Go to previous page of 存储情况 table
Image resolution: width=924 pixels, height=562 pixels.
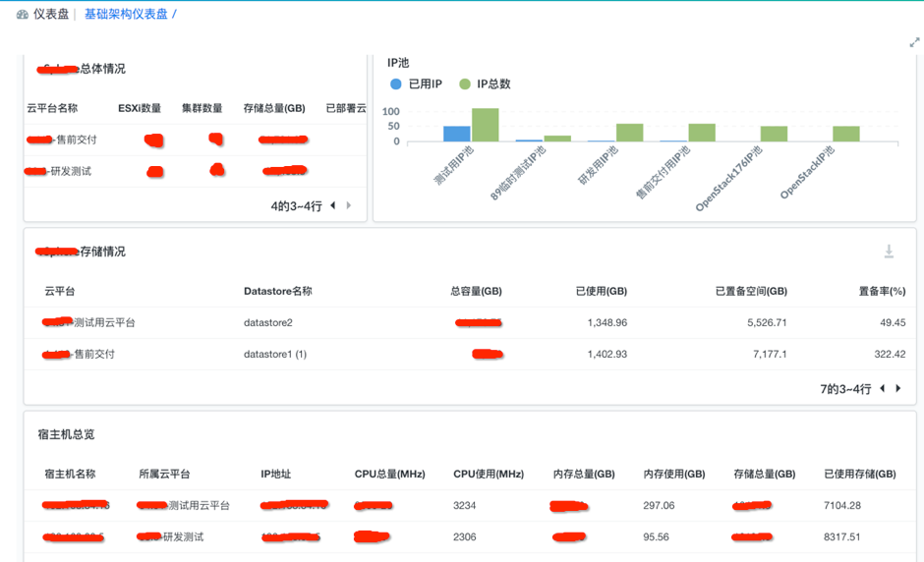(882, 388)
